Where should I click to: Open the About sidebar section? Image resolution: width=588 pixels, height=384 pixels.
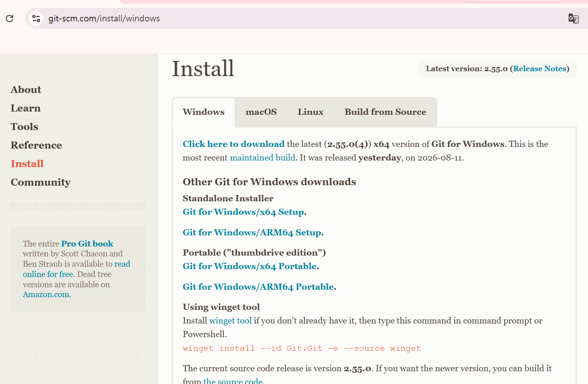[26, 90]
